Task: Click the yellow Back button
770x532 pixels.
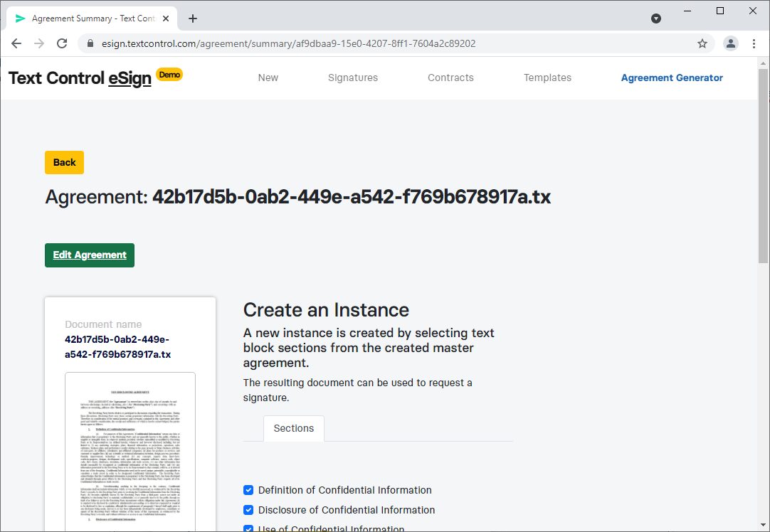Action: (64, 162)
